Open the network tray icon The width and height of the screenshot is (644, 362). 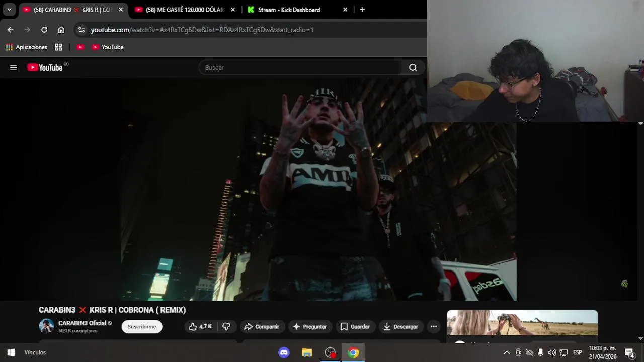coord(563,352)
